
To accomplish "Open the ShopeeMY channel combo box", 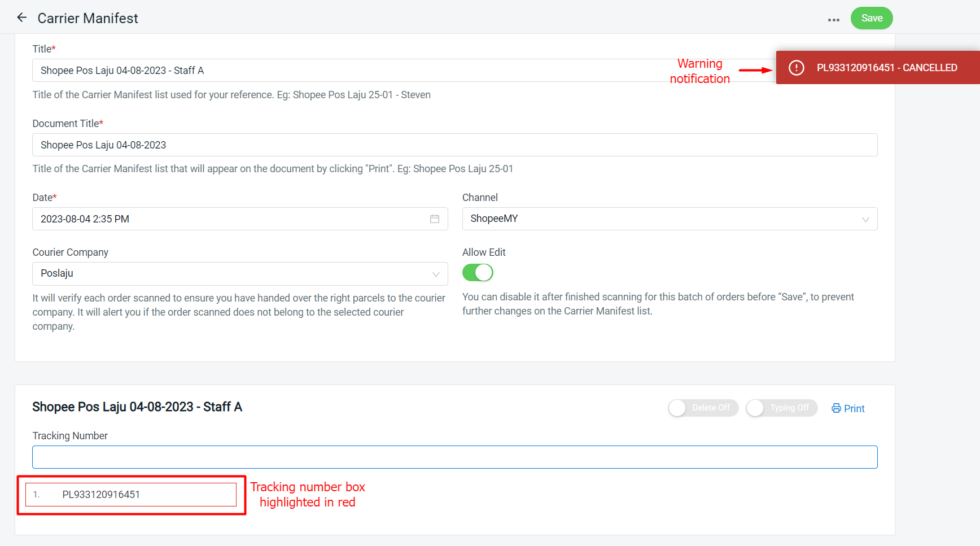I will 660,219.
